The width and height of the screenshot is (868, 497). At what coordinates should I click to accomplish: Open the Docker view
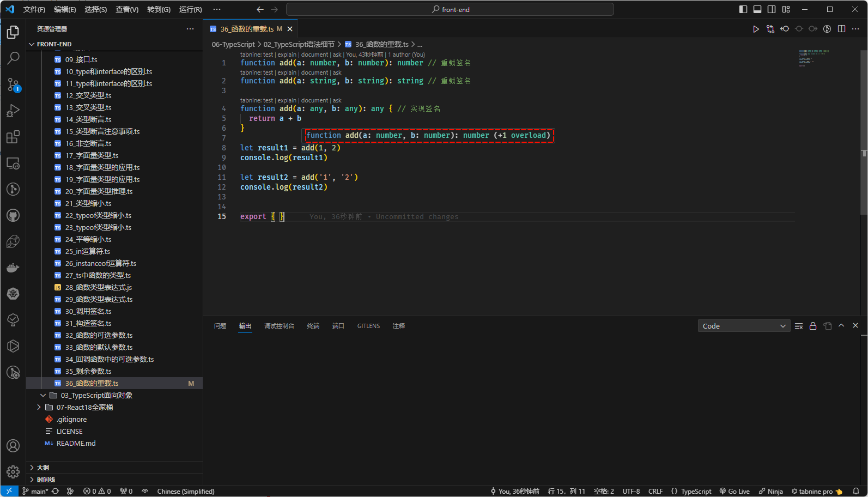click(x=13, y=268)
